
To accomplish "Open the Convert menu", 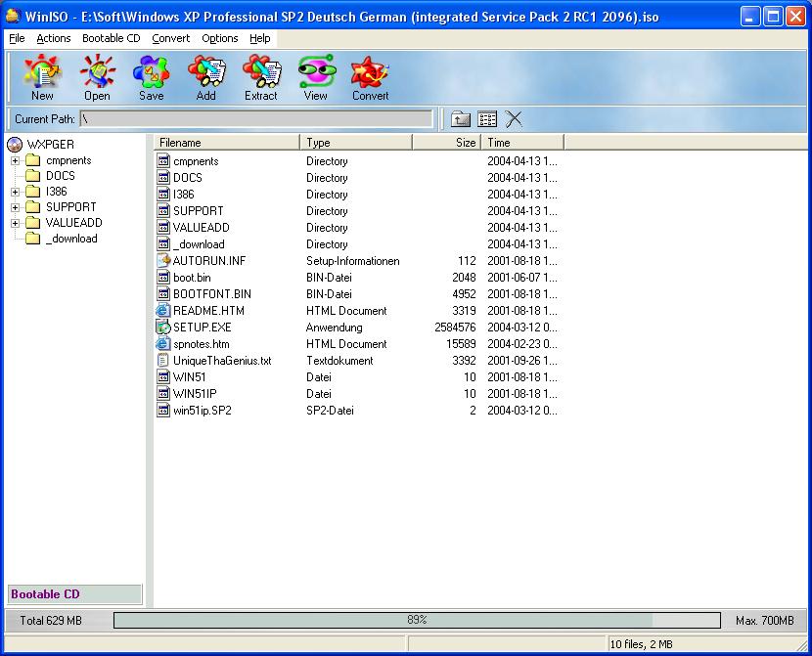I will pos(171,38).
